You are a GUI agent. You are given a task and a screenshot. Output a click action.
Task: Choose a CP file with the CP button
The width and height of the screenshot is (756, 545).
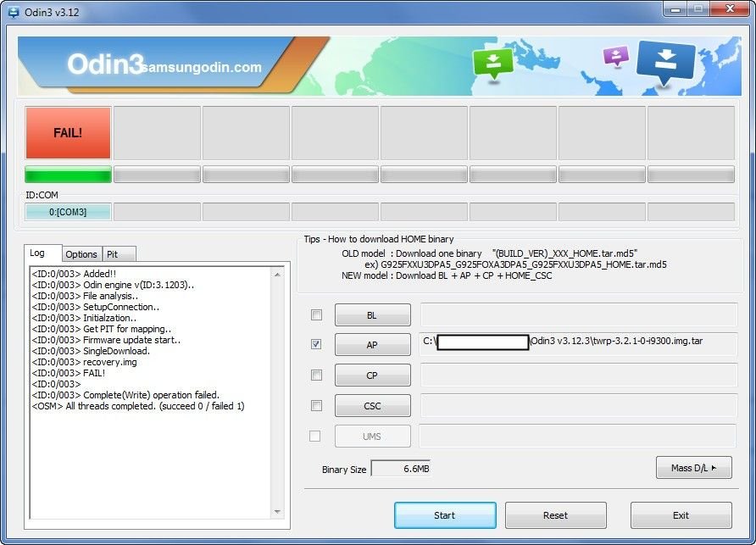click(x=373, y=375)
